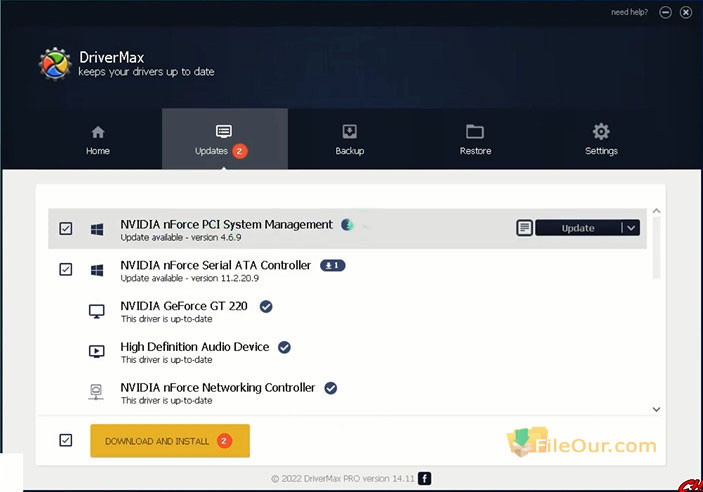The height and width of the screenshot is (492, 703).
Task: Click the scroll up arrow of driver list
Action: click(x=656, y=211)
